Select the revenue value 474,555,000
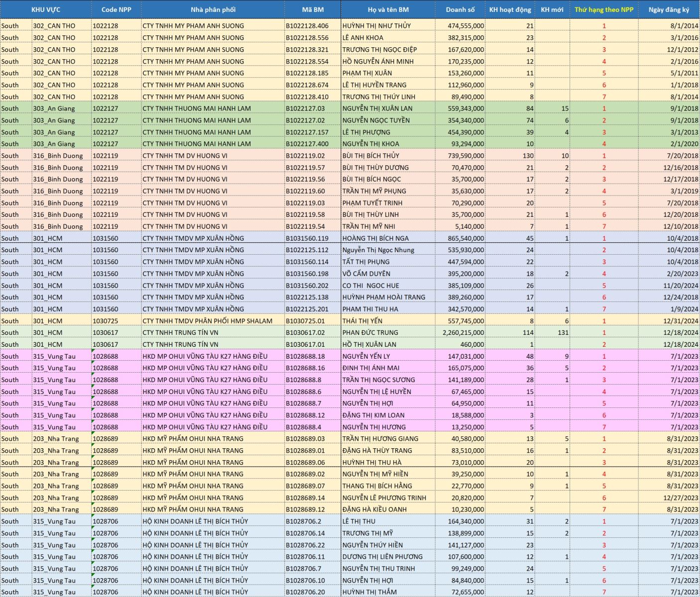This screenshot has width=700, height=597. pyautogui.click(x=466, y=26)
